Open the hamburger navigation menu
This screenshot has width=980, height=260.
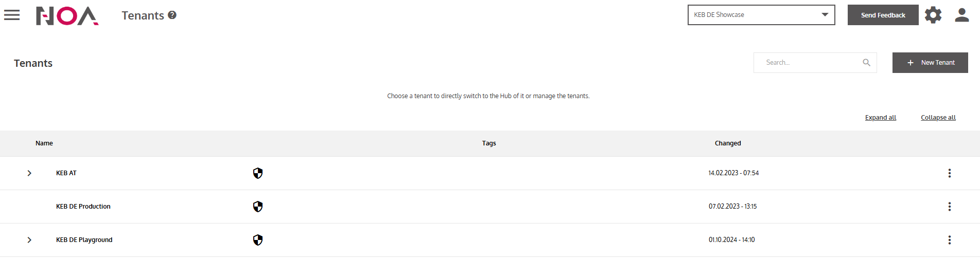point(12,15)
